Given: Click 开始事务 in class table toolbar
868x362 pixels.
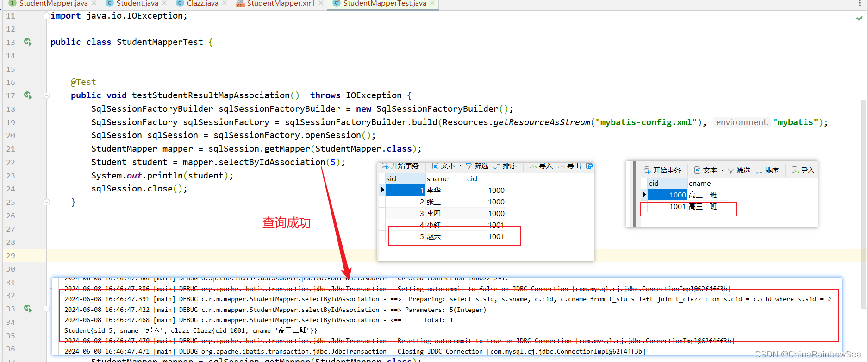Looking at the screenshot, I should (x=662, y=170).
